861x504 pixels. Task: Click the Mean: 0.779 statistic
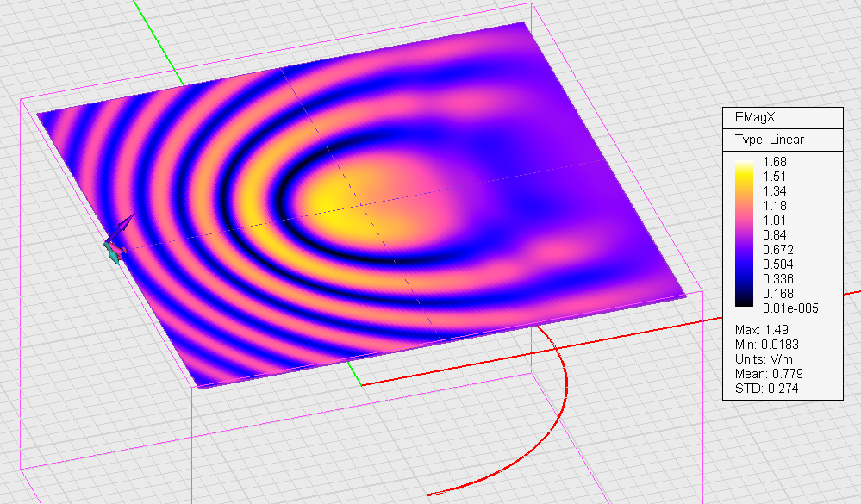coord(764,375)
